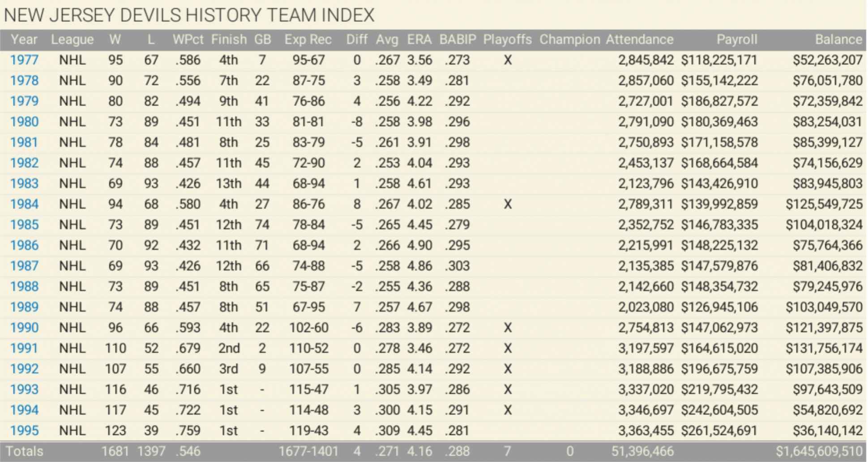Click the totals expected record 1677-1401
This screenshot has width=868, height=462.
(x=308, y=452)
